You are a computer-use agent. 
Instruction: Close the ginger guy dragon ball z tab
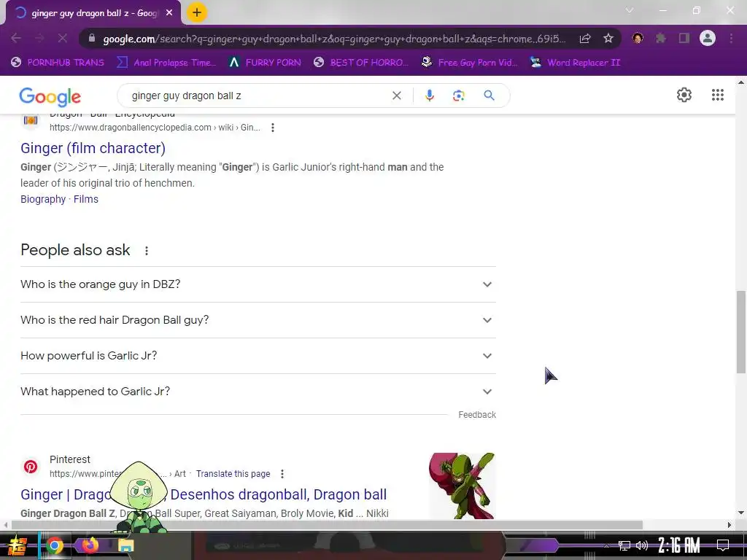(169, 13)
